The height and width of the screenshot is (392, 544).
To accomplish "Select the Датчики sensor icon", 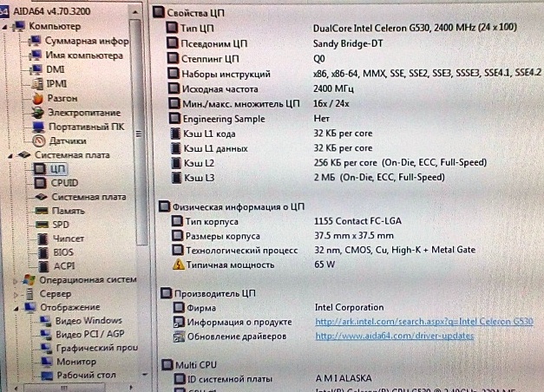I will [x=39, y=140].
